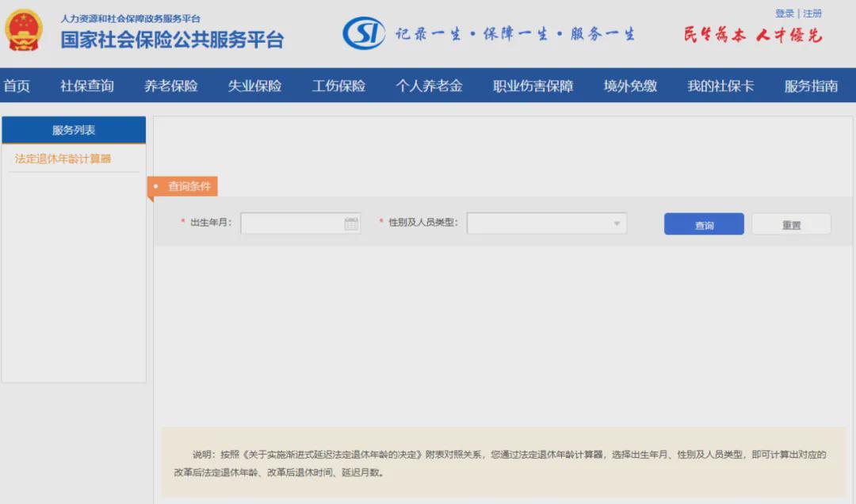The height and width of the screenshot is (504, 856).
Task: Open the 登录 login link
Action: click(784, 13)
